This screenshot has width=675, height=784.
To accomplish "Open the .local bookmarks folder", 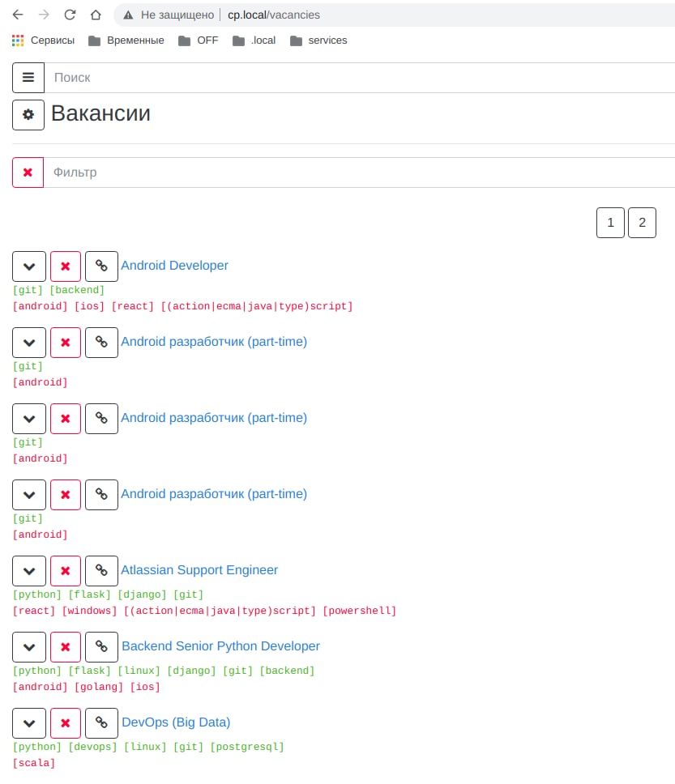I will (254, 40).
